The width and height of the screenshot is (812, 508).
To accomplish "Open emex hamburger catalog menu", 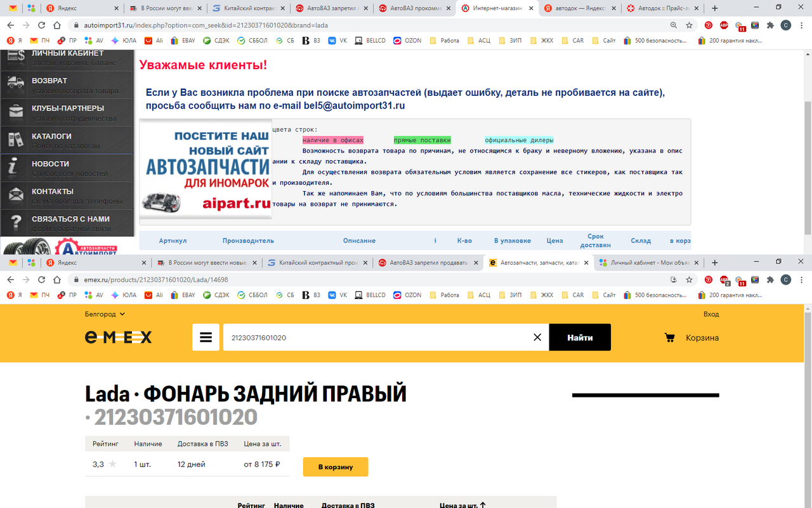I will [206, 337].
